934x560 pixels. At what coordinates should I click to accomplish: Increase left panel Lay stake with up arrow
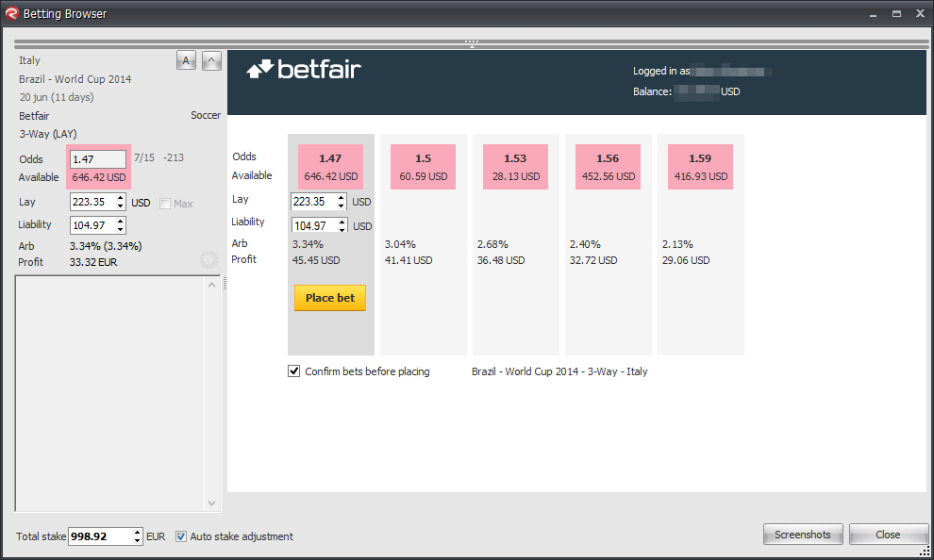(x=121, y=198)
